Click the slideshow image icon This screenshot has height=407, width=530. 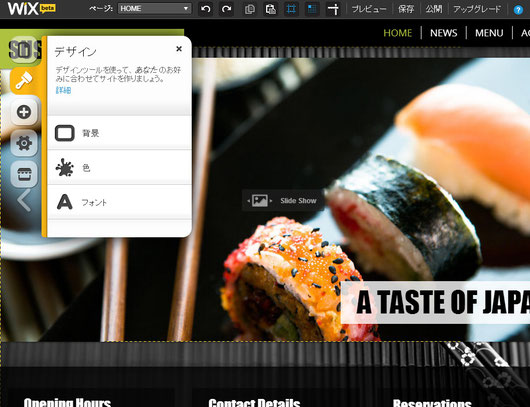[260, 200]
